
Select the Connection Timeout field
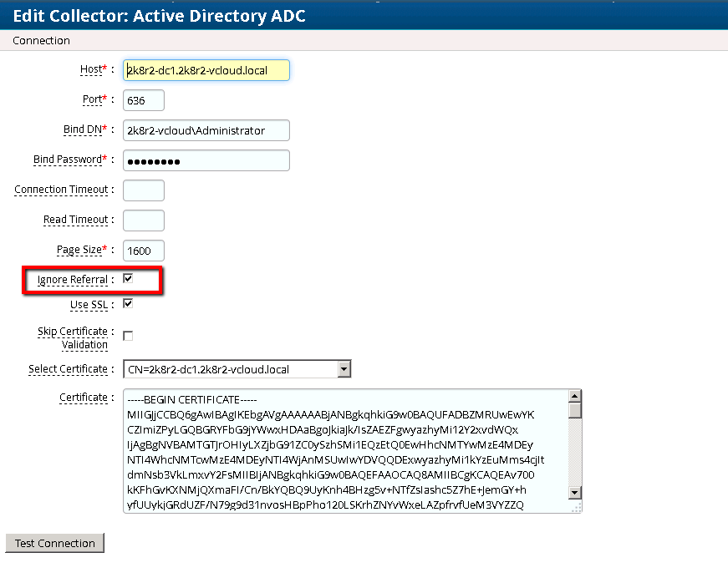tap(142, 190)
